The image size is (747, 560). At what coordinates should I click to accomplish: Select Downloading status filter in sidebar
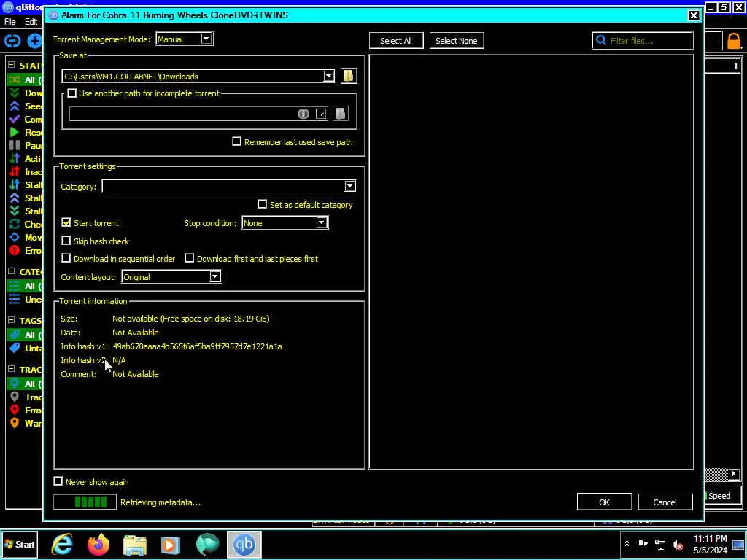[26, 93]
